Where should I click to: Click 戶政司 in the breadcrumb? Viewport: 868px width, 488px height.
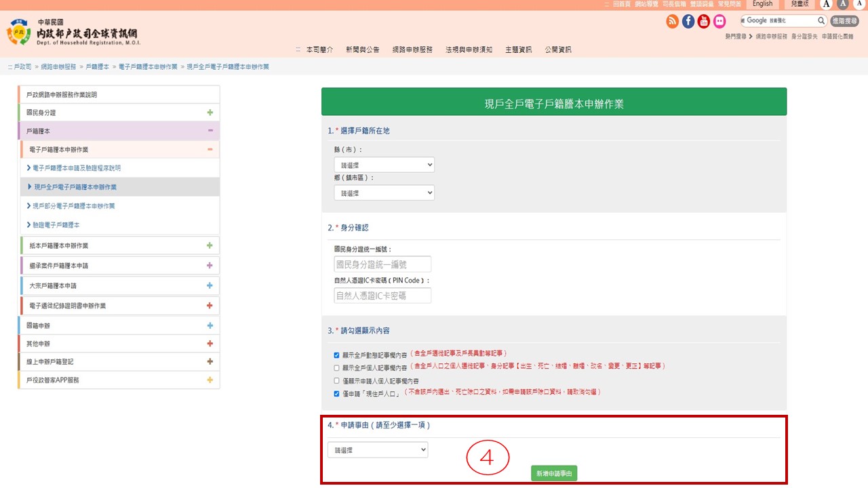click(22, 67)
